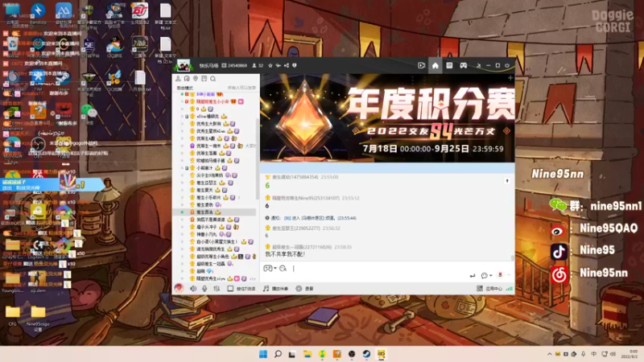Viewport: 644px width, 362px height.
Task: Open the audio mixer settings icon
Action: (217, 289)
